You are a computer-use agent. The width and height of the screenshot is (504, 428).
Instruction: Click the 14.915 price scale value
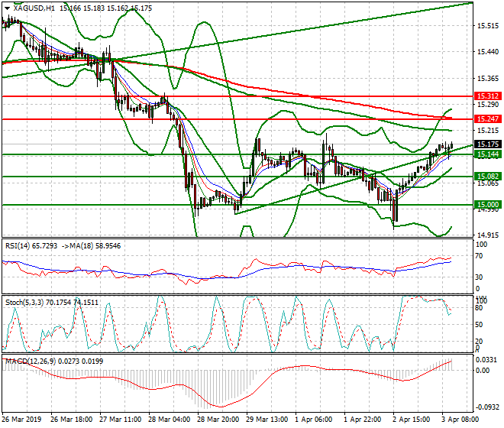coord(488,235)
